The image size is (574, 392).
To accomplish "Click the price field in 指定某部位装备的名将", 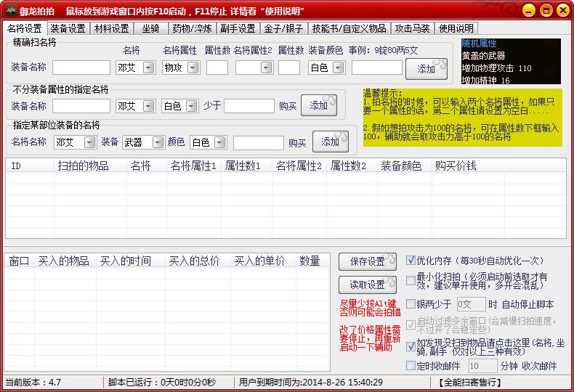I will 259,142.
